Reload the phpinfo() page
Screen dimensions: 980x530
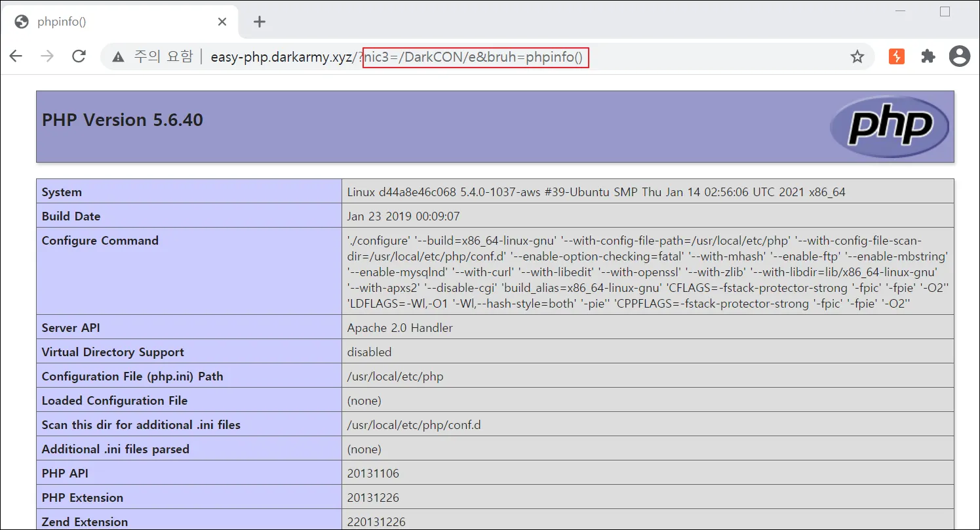(x=79, y=56)
